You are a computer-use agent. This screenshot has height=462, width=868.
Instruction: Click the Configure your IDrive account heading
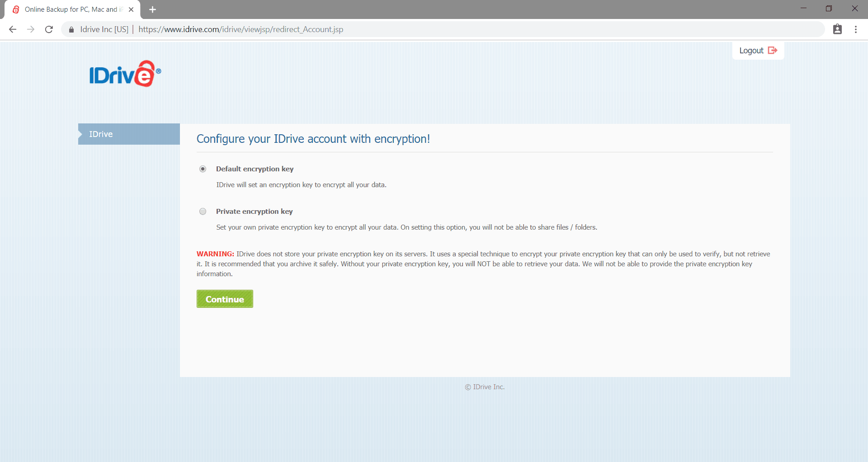click(313, 139)
